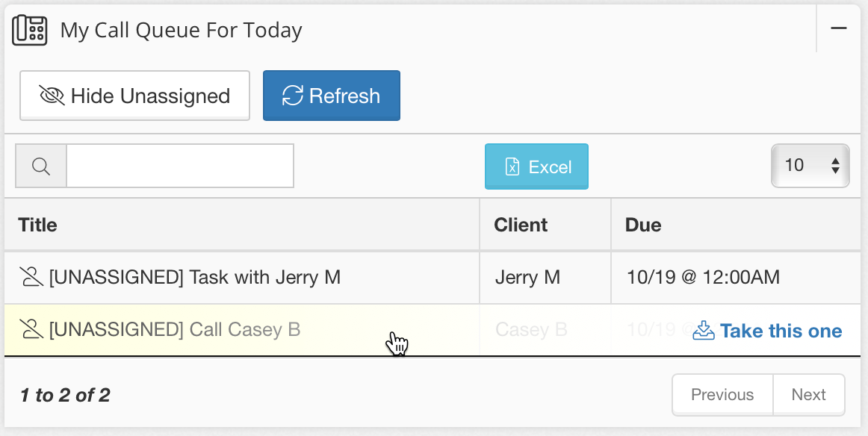Select the Client column header
Image resolution: width=868 pixels, height=436 pixels.
[521, 224]
